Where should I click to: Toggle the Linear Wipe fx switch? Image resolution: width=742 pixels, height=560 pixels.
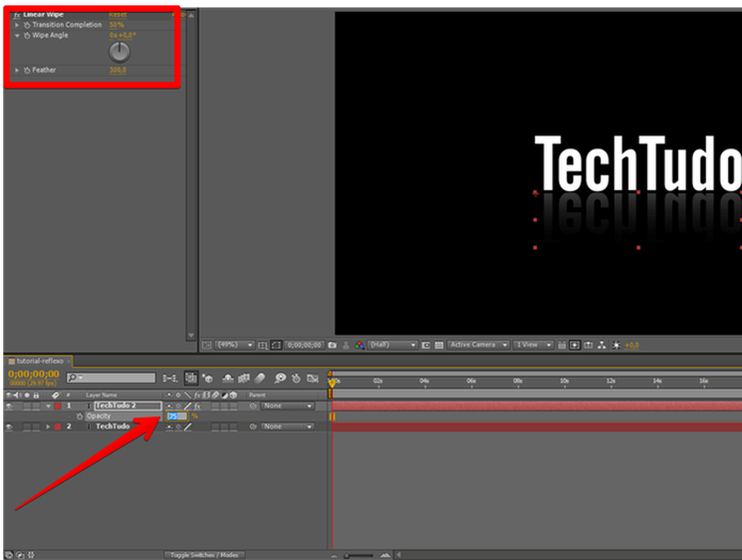pyautogui.click(x=17, y=14)
